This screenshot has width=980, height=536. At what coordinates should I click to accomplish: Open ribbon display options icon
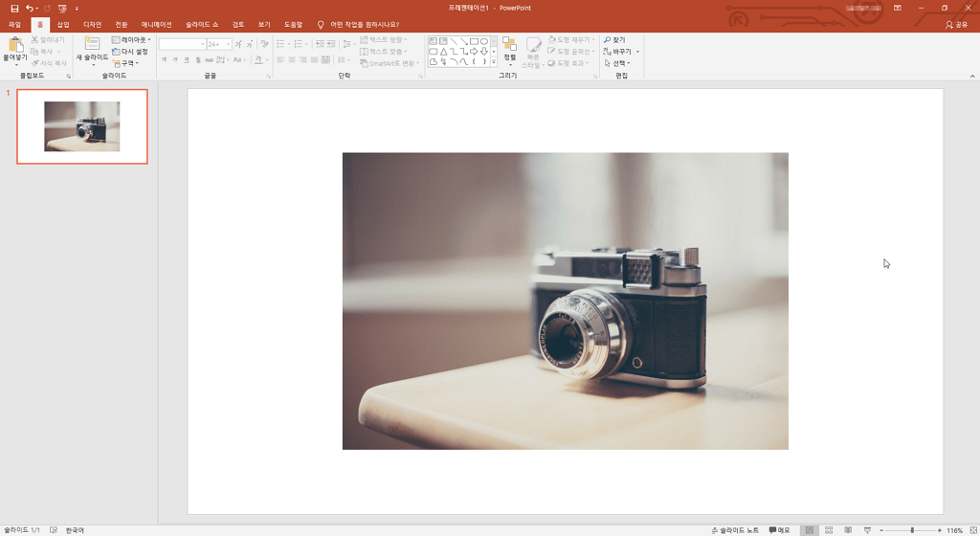click(x=898, y=8)
